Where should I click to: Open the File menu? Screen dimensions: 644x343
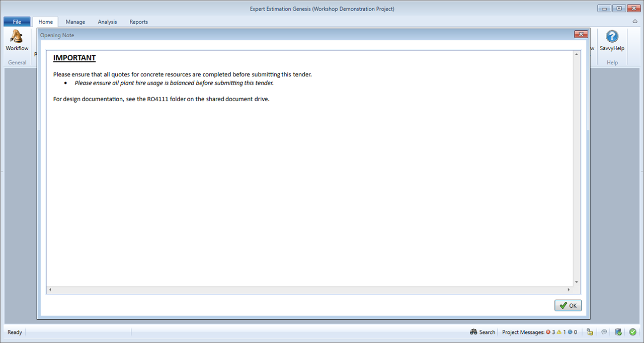click(x=17, y=22)
